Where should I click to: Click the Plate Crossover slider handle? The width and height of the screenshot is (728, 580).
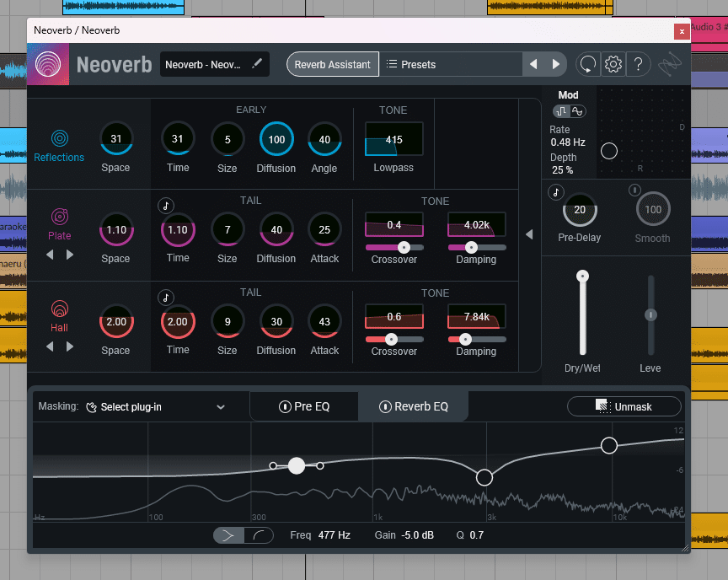click(x=404, y=248)
